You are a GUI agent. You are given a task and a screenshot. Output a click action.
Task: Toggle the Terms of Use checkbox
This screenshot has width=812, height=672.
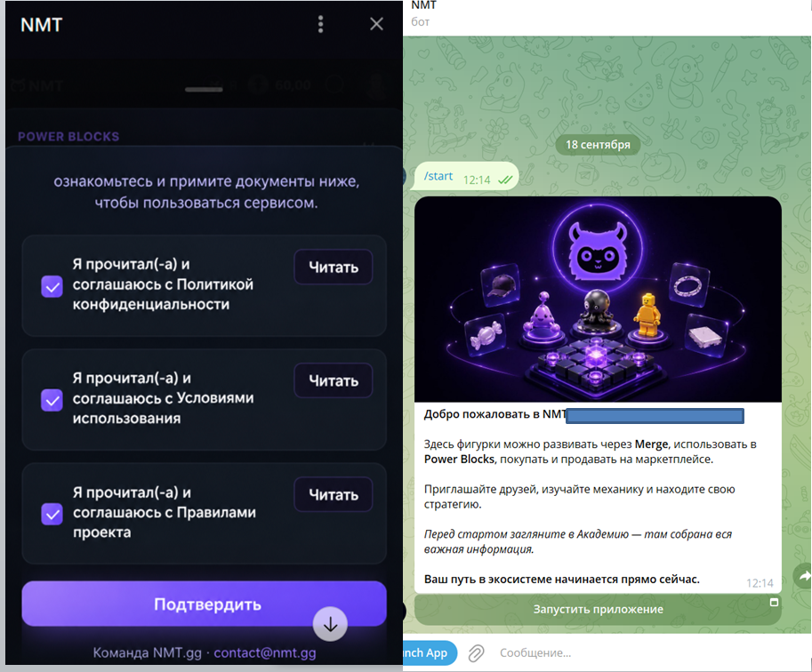tap(52, 400)
